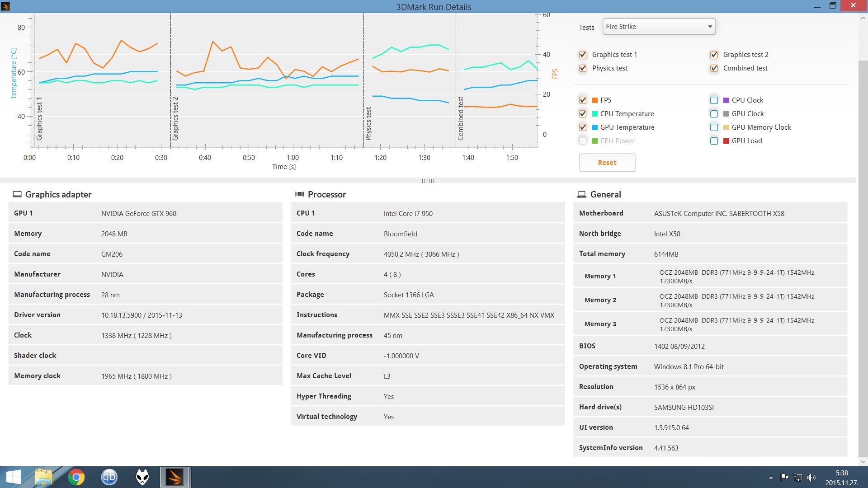
Task: Click the Graphics test 2 chart marker
Action: pyautogui.click(x=175, y=118)
